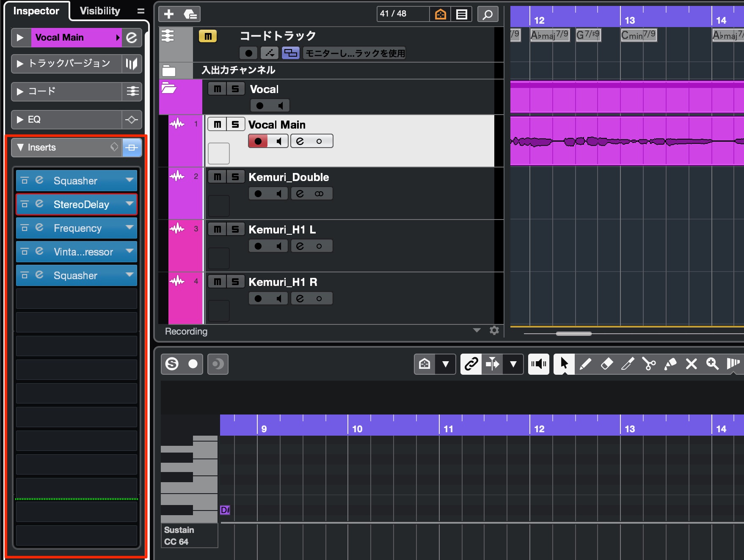Click the Add Track plus icon

(169, 14)
